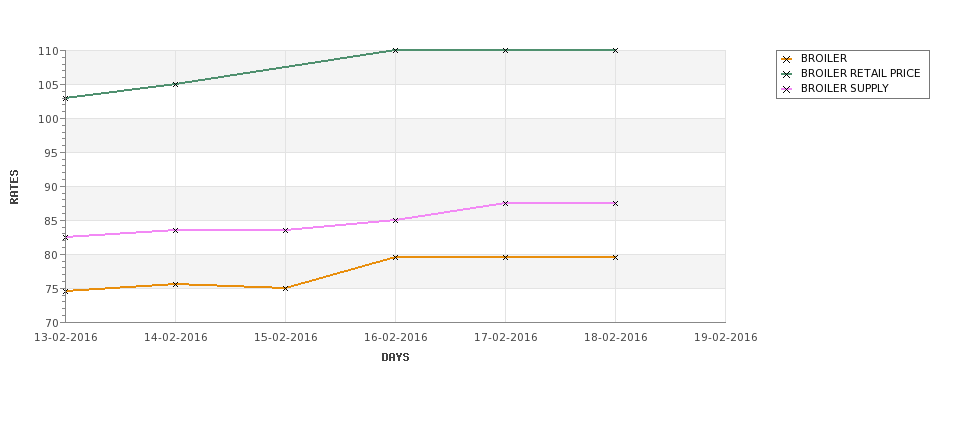Click the 13-02-2016 x-axis date label
Screen dimensions: 975x429
[65, 338]
